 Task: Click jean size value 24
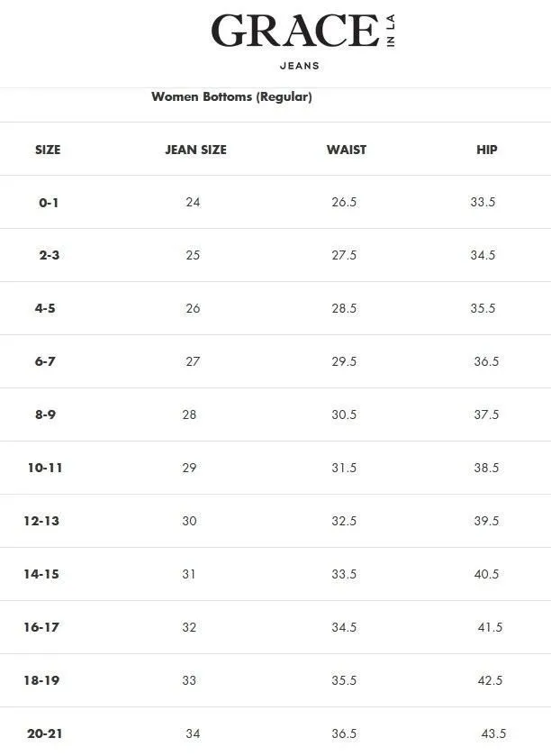click(x=193, y=202)
